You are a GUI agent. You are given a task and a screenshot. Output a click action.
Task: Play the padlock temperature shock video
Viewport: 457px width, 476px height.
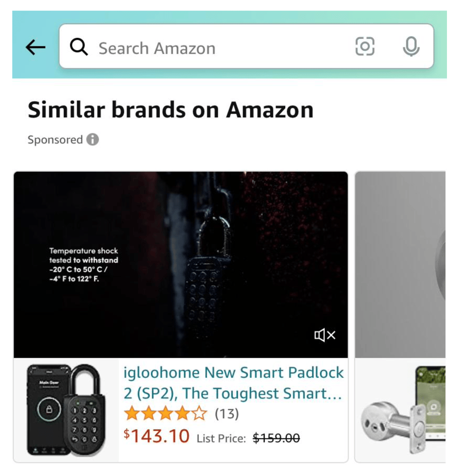181,264
